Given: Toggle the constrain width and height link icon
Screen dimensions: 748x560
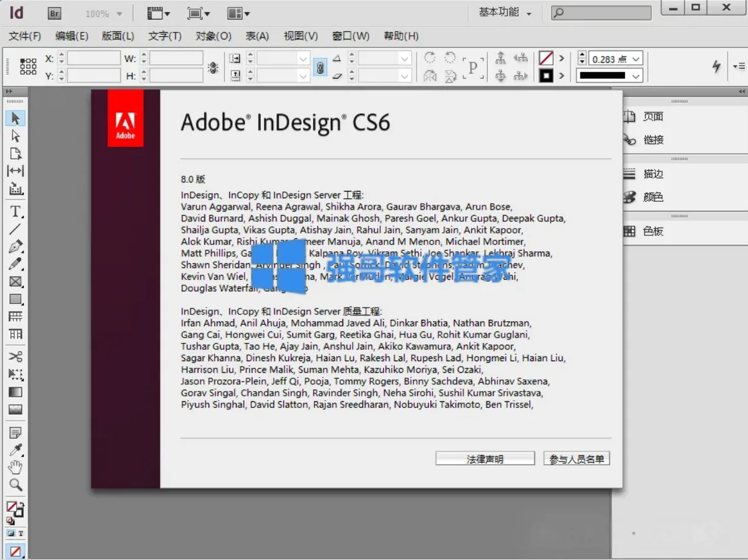Looking at the screenshot, I should [x=213, y=67].
